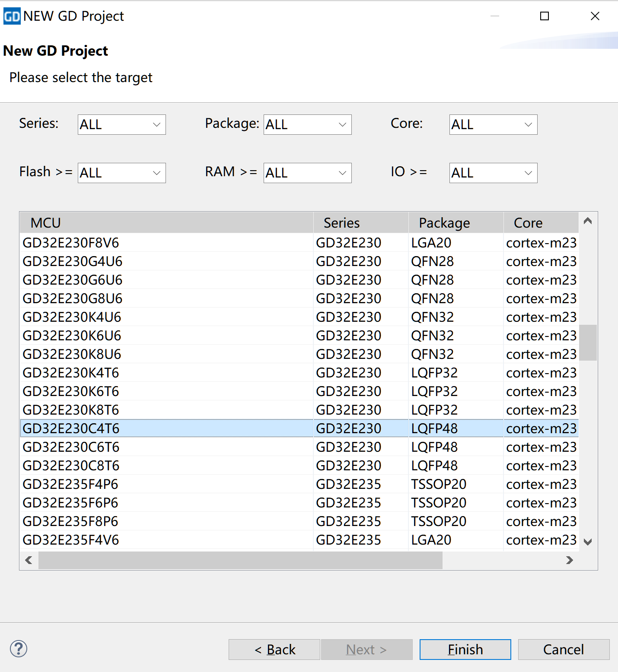Viewport: 618px width, 672px height.
Task: Open the Core filter dropdown
Action: [493, 124]
